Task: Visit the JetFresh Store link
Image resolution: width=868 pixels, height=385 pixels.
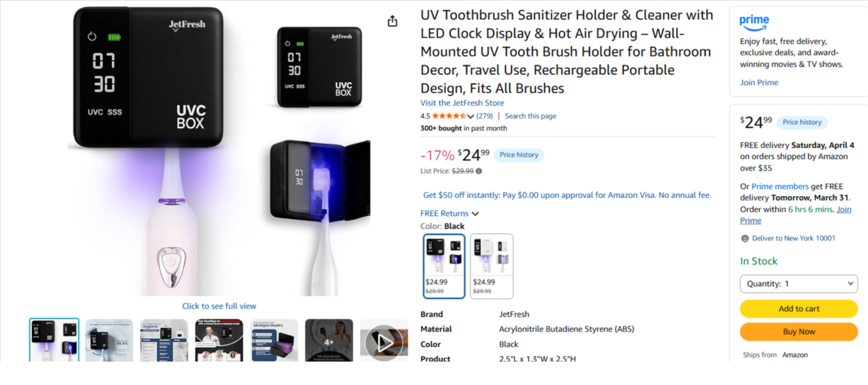Action: (462, 103)
